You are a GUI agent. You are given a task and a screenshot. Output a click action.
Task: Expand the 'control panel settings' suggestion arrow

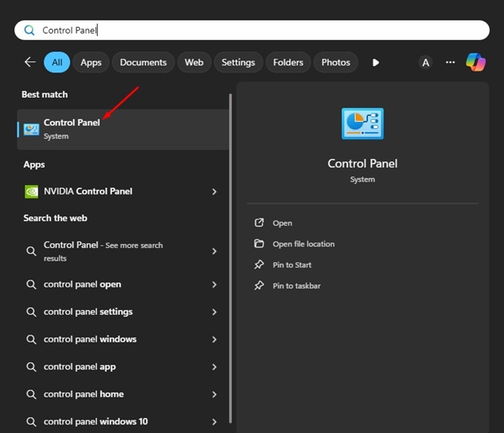214,312
